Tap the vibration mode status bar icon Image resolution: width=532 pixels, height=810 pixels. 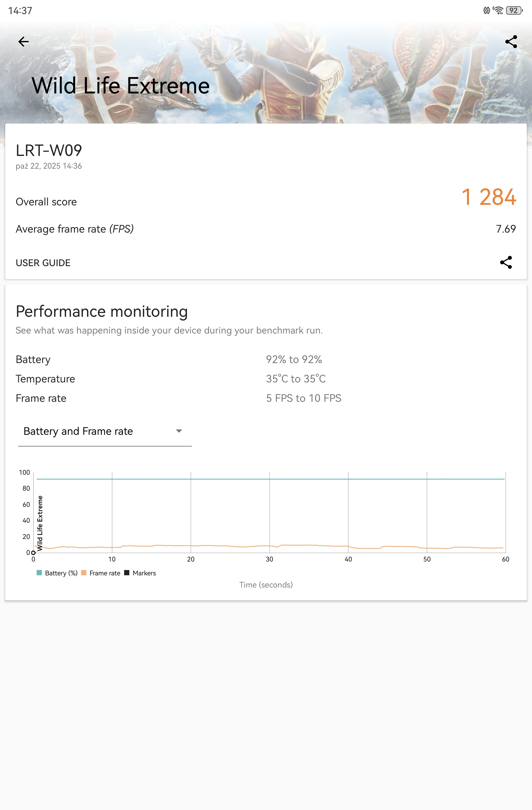click(x=486, y=10)
